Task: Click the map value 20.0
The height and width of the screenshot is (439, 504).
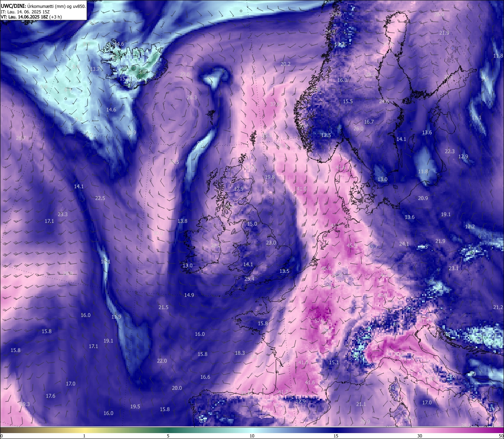Action: pyautogui.click(x=177, y=388)
